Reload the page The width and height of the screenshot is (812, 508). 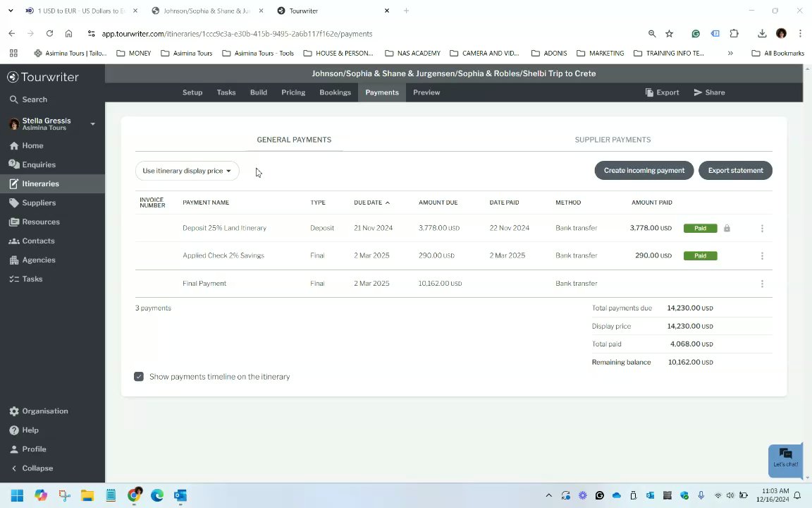(x=50, y=33)
